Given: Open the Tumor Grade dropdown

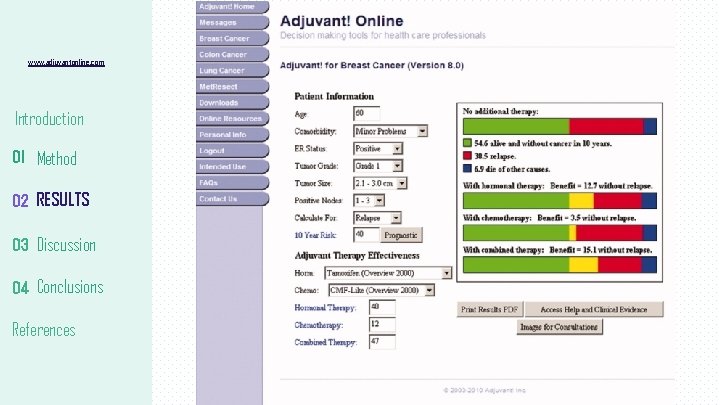Looking at the screenshot, I should click(x=397, y=166).
